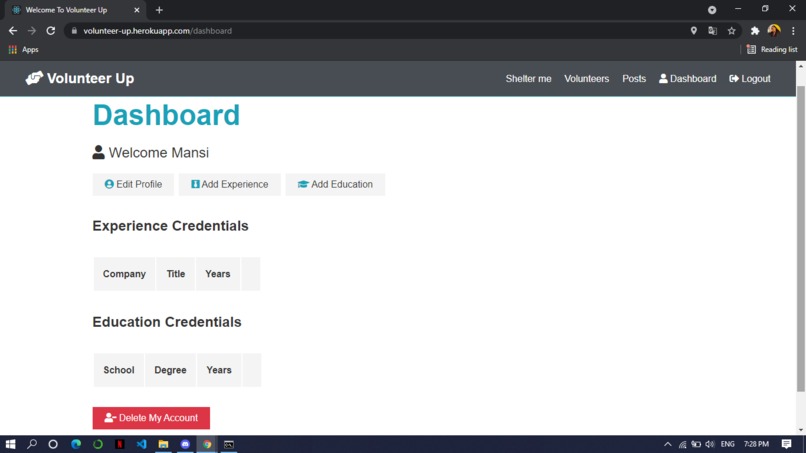Open the Posts section
Viewport: 806px width, 453px height.
(x=634, y=79)
